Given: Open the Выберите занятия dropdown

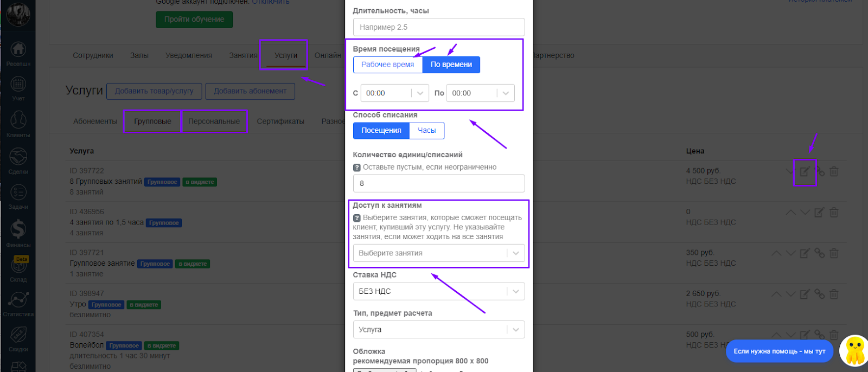Looking at the screenshot, I should click(x=439, y=253).
